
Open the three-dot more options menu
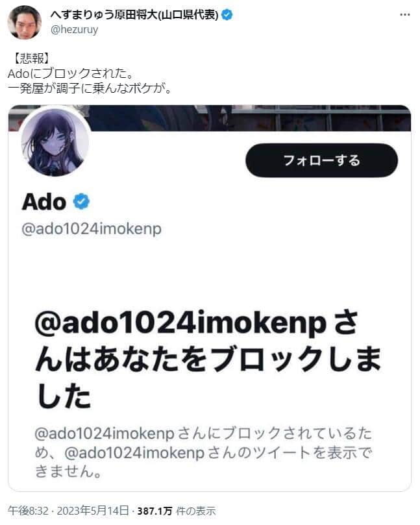pos(404,15)
